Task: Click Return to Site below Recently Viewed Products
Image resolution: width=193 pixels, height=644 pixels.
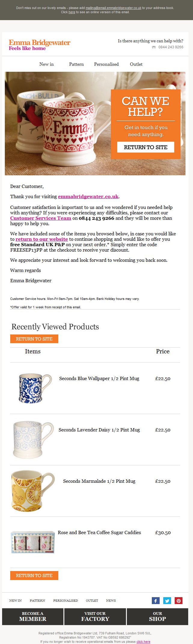Action: (34, 339)
